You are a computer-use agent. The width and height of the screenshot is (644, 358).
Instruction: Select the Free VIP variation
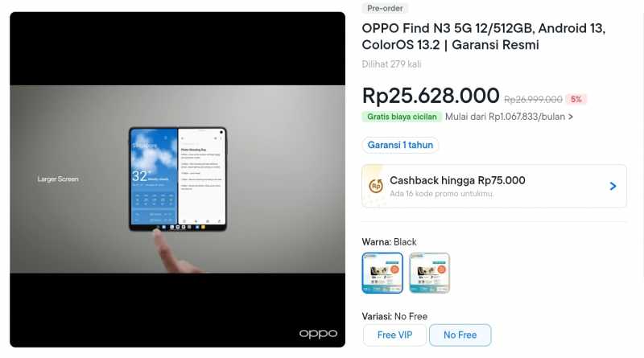click(x=394, y=335)
